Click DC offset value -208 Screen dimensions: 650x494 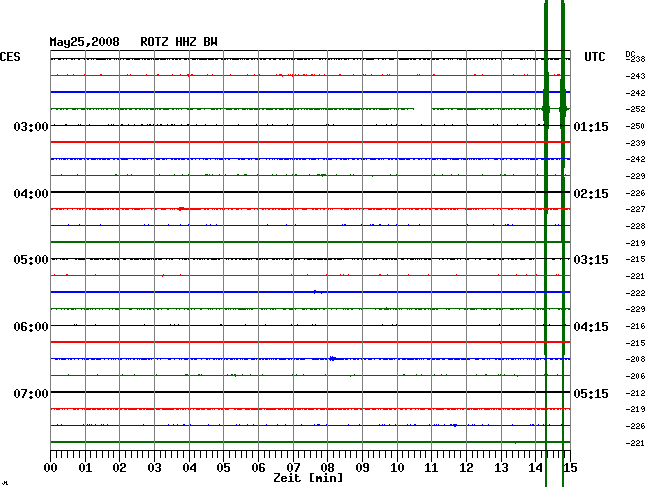click(x=635, y=359)
